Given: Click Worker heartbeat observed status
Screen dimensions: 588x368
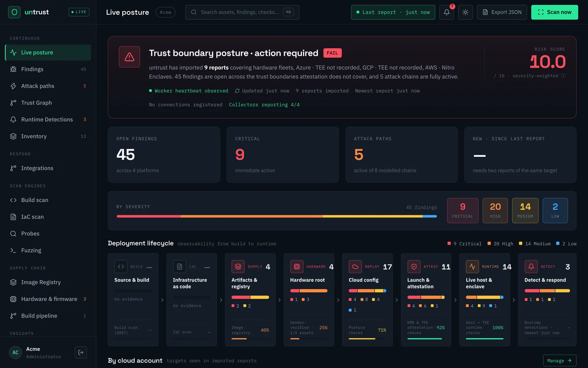Looking at the screenshot, I should coord(189,91).
